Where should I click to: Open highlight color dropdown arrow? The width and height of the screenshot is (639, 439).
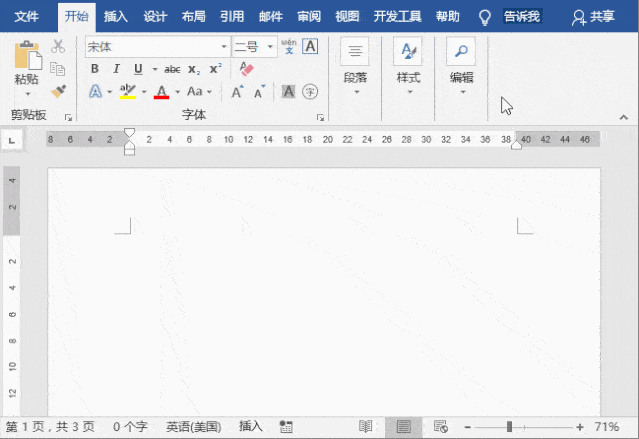[144, 92]
